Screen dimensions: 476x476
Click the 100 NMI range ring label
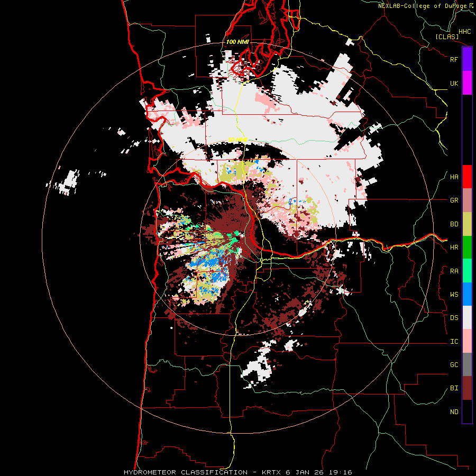(x=237, y=42)
